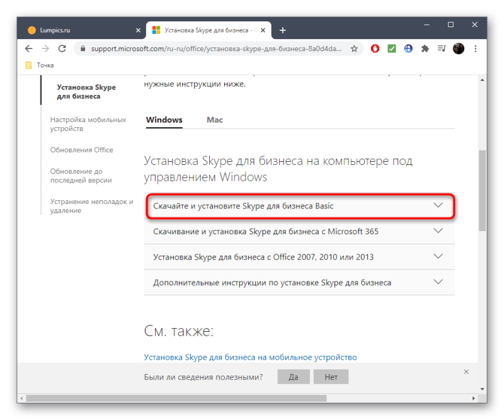
Task: Maximize the Chrome window
Action: (450, 25)
